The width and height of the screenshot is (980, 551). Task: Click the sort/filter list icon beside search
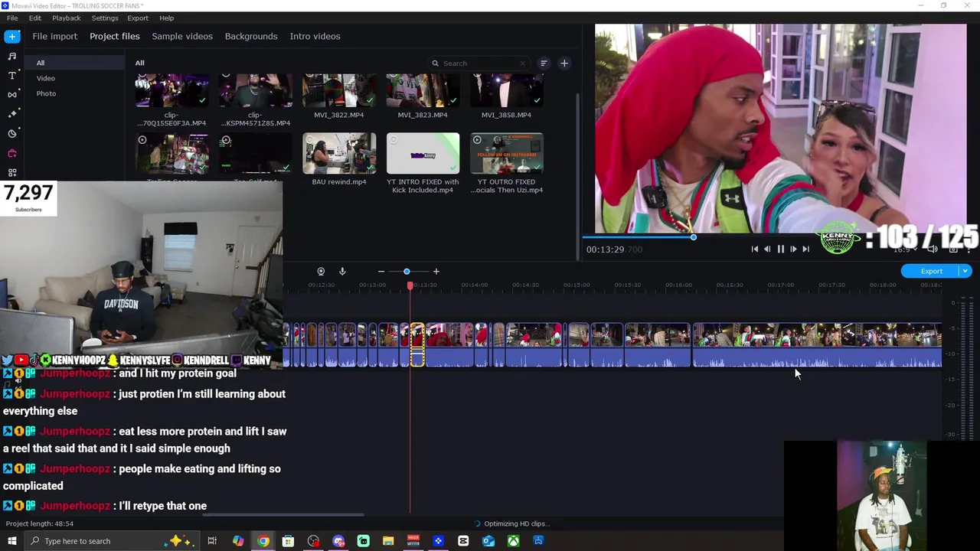click(544, 64)
